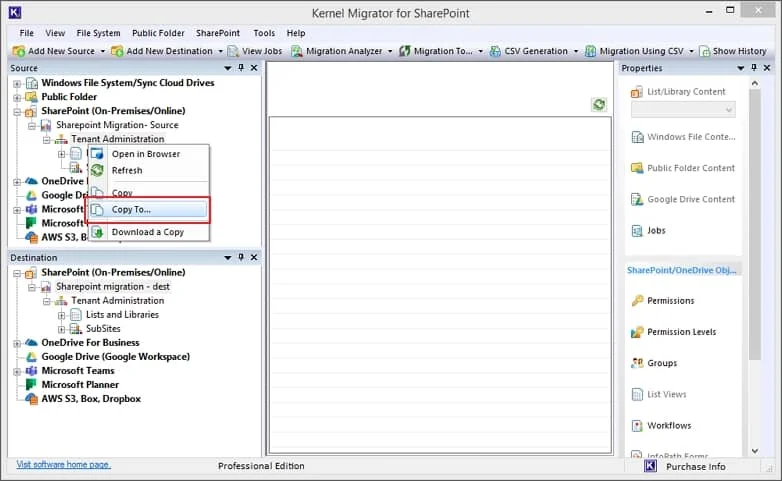Select Google Drive (Google Workspace) in Destination

point(116,356)
